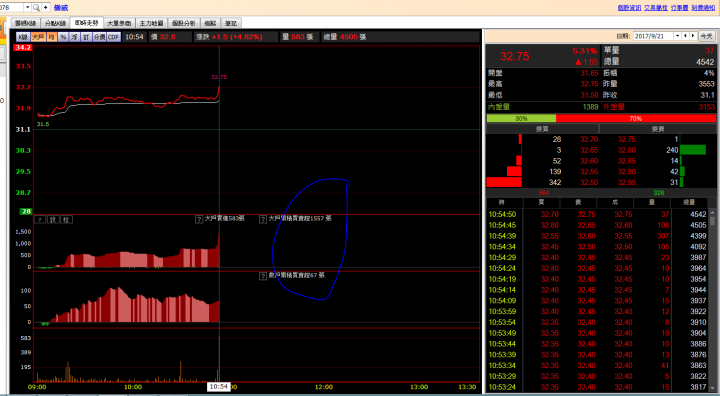Click the ask price 32.95 row

click(626, 182)
